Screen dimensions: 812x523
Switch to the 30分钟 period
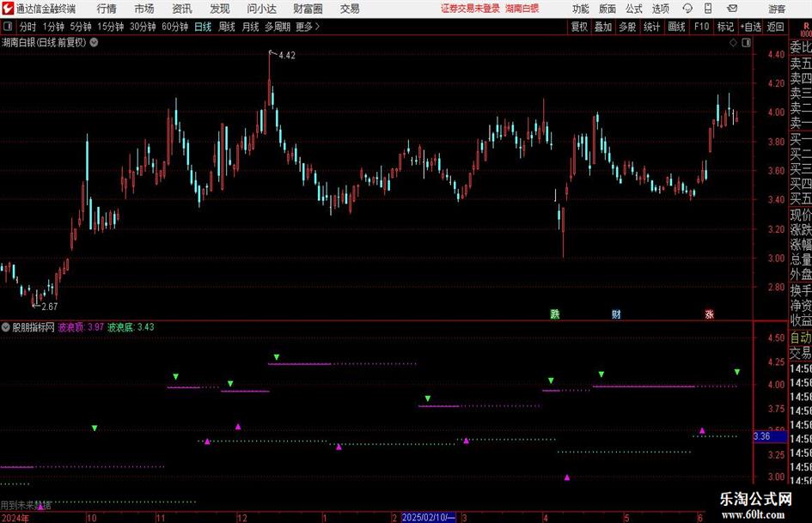[x=143, y=27]
